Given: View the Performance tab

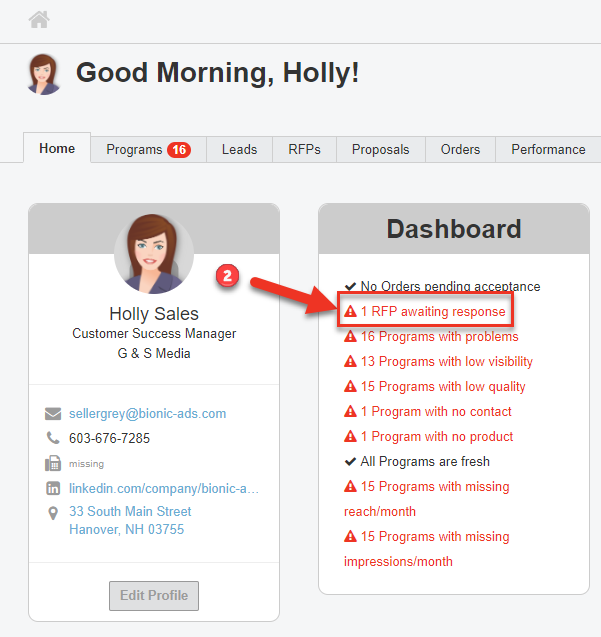Looking at the screenshot, I should [548, 150].
